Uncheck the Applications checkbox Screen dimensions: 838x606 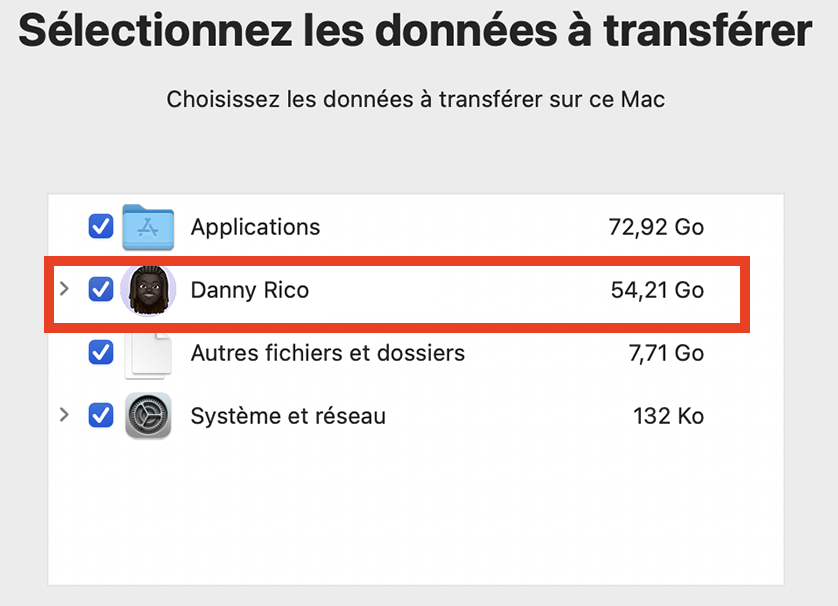pyautogui.click(x=101, y=227)
